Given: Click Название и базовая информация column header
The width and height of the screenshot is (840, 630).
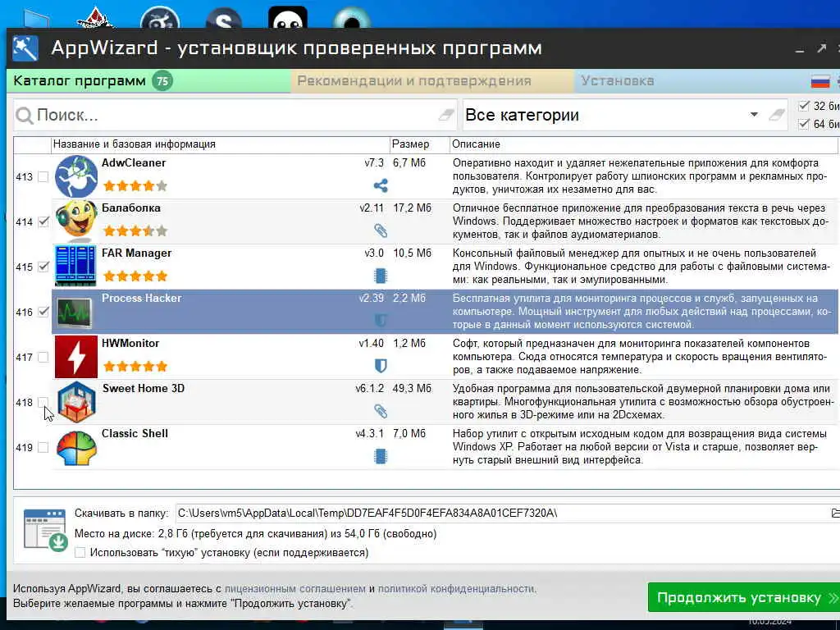Looking at the screenshot, I should [221, 144].
